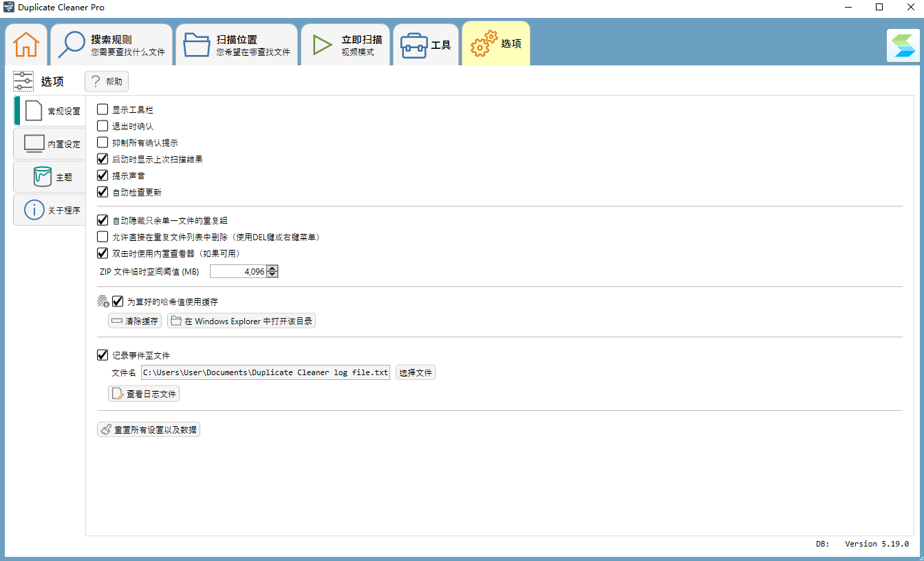Image resolution: width=924 pixels, height=561 pixels.
Task: Click the log 文件名 path field
Action: tap(266, 372)
